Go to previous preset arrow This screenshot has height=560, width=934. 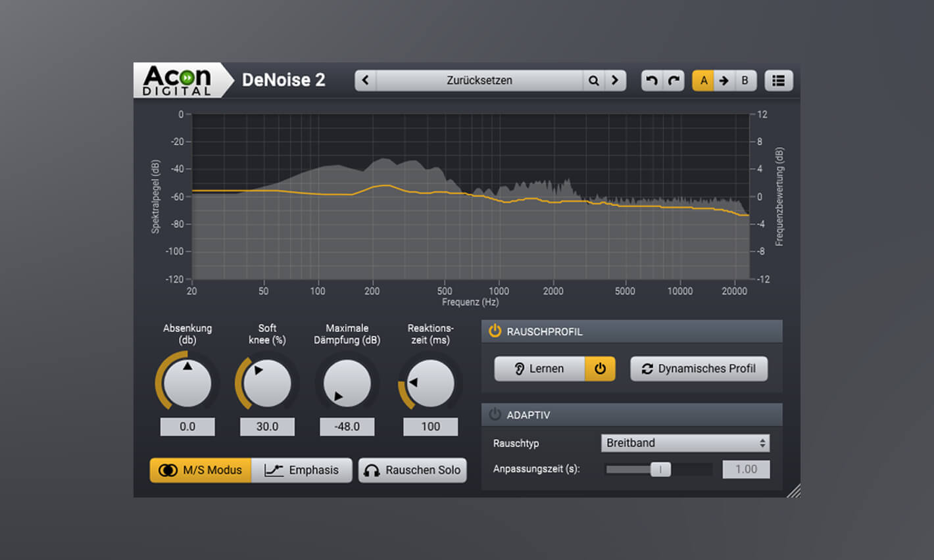click(x=366, y=80)
